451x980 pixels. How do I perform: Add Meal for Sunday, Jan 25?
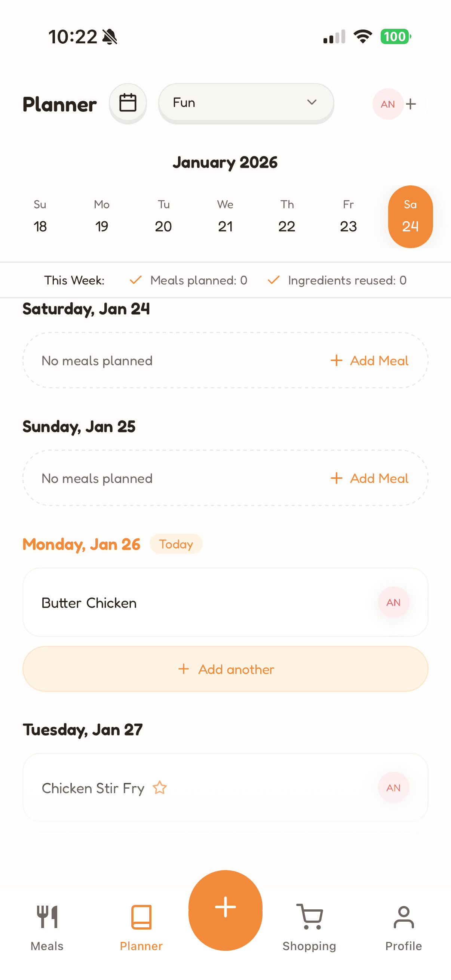[x=369, y=478]
